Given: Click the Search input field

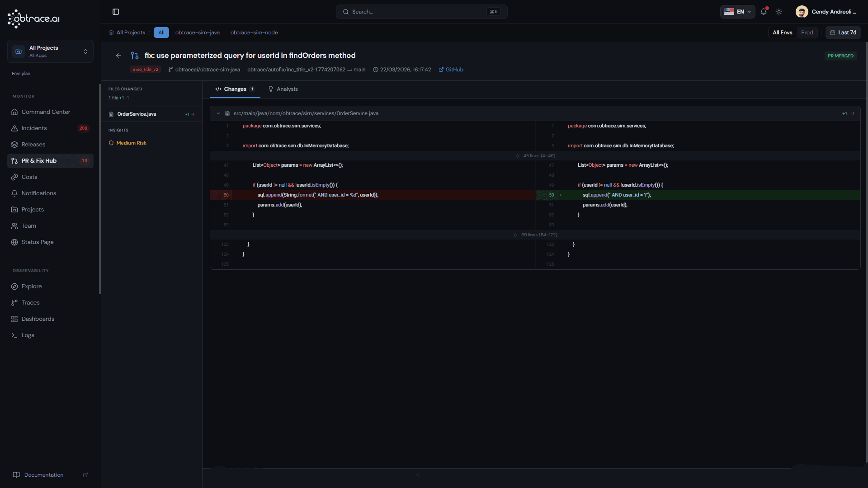Looking at the screenshot, I should pyautogui.click(x=421, y=12).
